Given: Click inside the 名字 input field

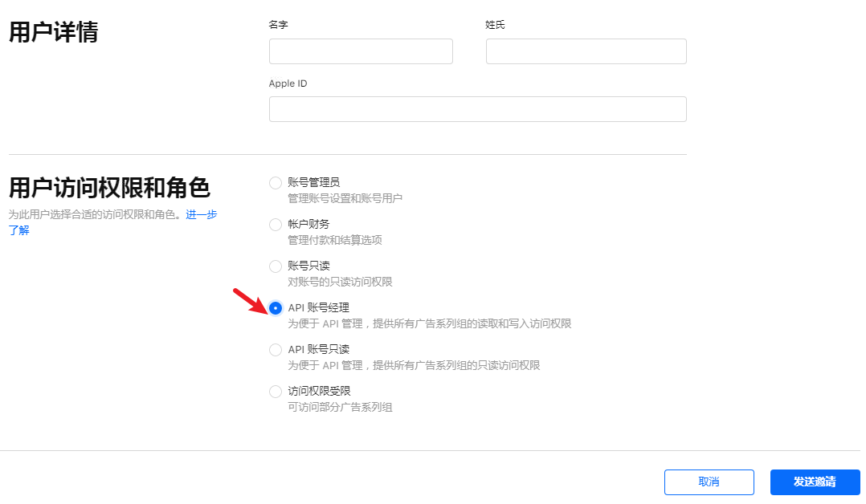Looking at the screenshot, I should click(x=360, y=51).
